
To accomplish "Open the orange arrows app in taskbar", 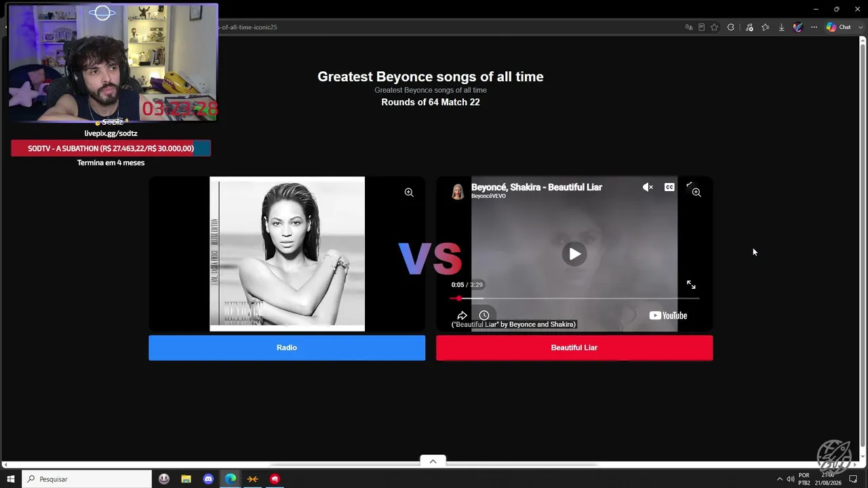I will click(x=252, y=479).
